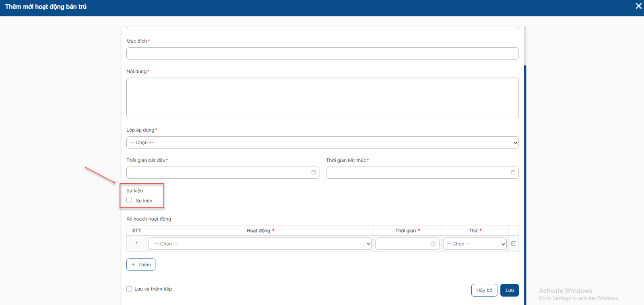Image resolution: width=644 pixels, height=305 pixels.
Task: Close the Thêm mới hoạt động bán trú dialog
Action: (x=638, y=6)
